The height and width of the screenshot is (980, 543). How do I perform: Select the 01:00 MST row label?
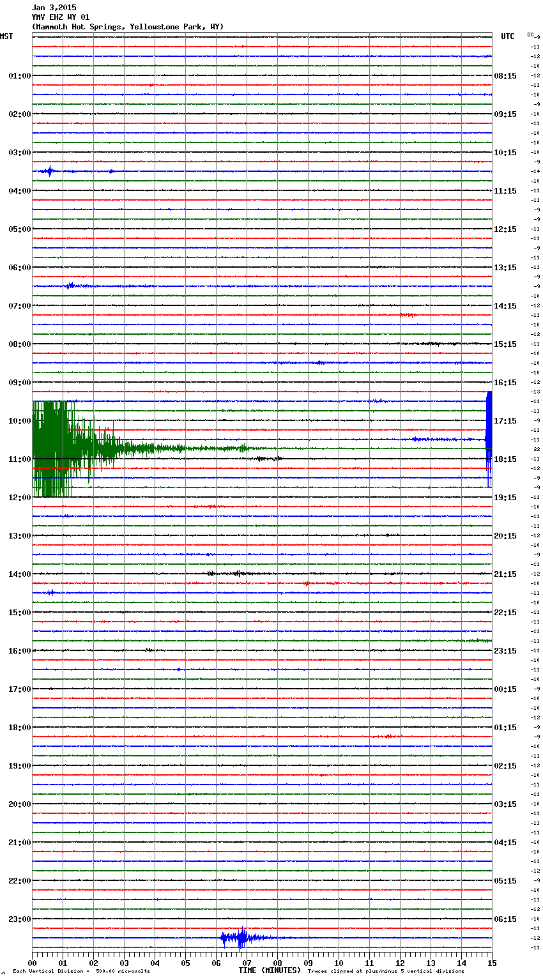pyautogui.click(x=20, y=76)
